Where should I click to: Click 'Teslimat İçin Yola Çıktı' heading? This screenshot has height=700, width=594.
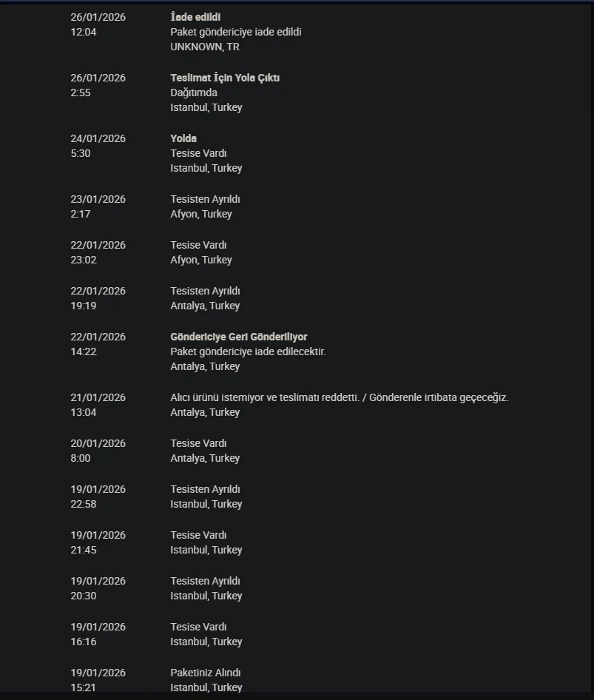click(x=225, y=78)
